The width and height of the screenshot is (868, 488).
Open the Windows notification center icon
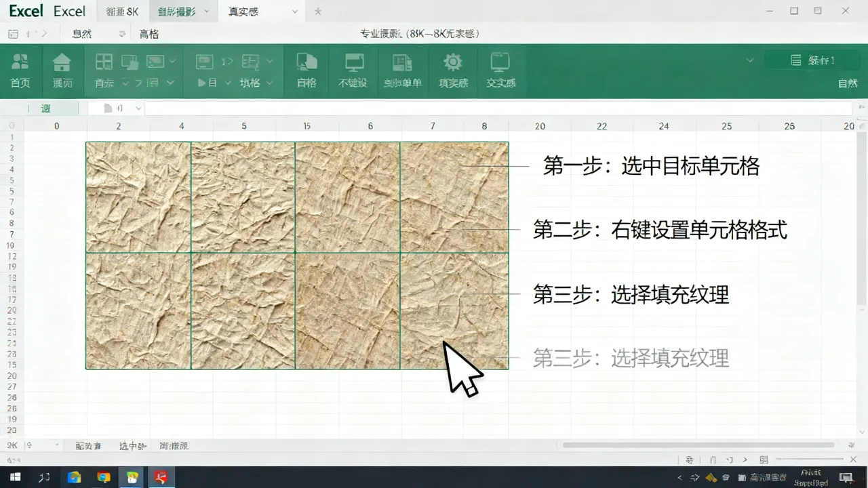click(x=848, y=478)
